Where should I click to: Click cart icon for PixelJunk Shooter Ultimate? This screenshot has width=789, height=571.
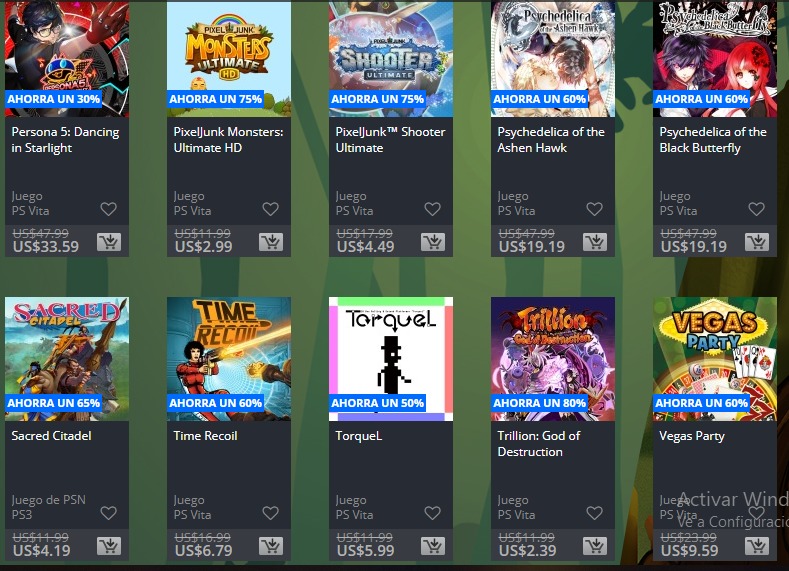click(x=433, y=242)
